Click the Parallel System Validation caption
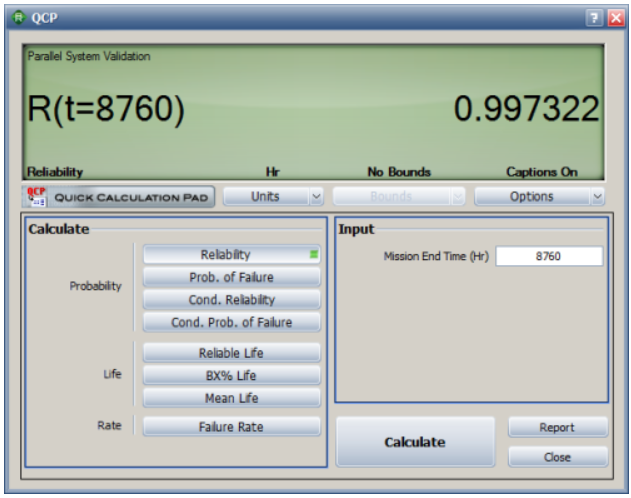 point(89,56)
